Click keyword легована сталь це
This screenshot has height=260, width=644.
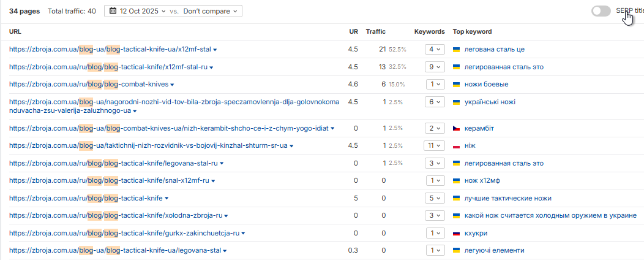coord(494,50)
